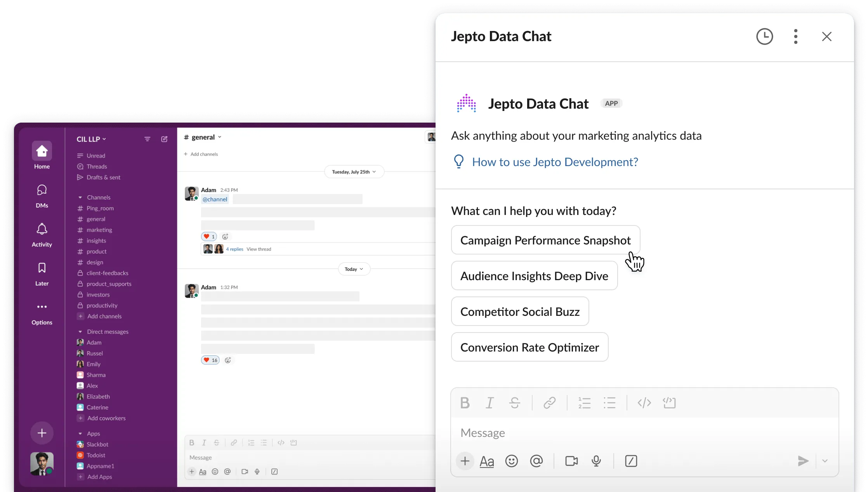Switch to the DMs tab
The image size is (868, 492).
click(x=42, y=196)
